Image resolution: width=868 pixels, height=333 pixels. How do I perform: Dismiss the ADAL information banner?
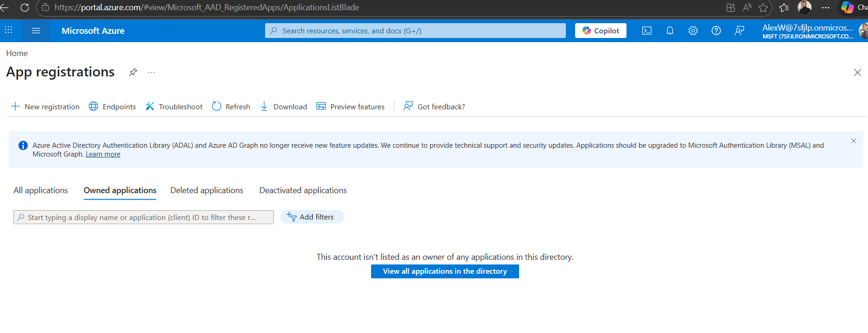(x=854, y=141)
